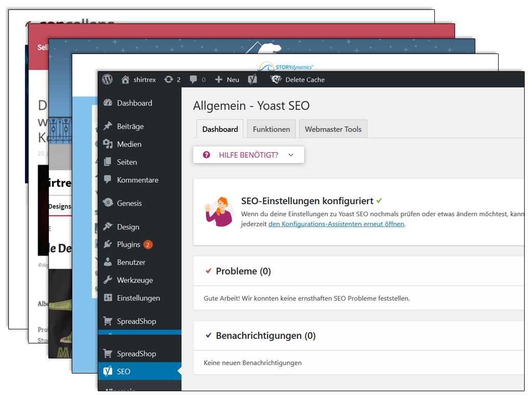Open the comments bubble icon in admin bar

(x=193, y=79)
